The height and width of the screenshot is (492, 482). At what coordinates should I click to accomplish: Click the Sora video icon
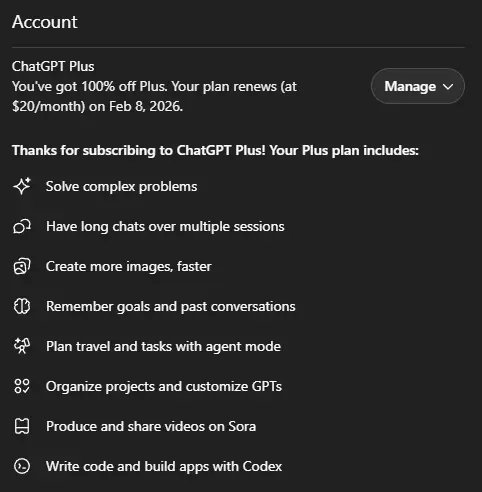pos(22,426)
